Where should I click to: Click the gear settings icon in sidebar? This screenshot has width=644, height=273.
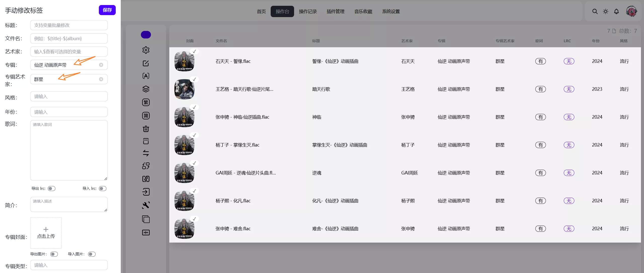point(146,50)
